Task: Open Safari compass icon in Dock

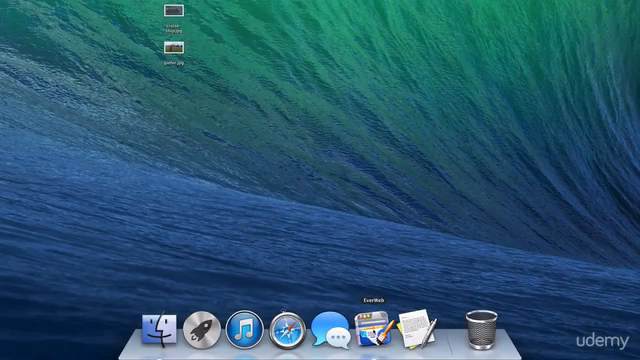Action: 287,330
